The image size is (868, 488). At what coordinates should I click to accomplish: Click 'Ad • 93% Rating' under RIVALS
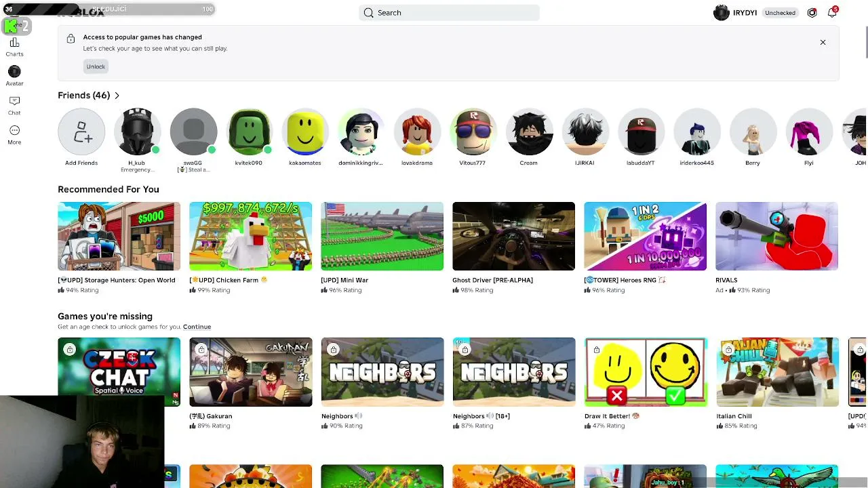(743, 290)
